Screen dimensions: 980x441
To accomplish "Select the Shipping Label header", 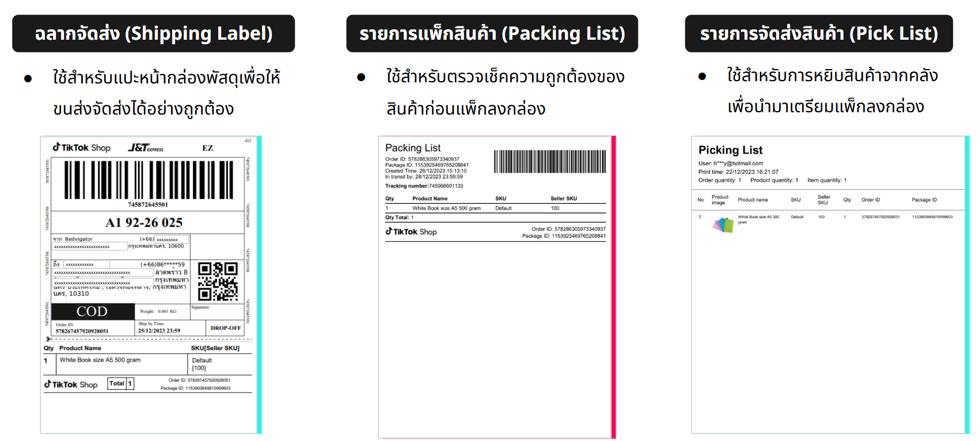I will (153, 33).
